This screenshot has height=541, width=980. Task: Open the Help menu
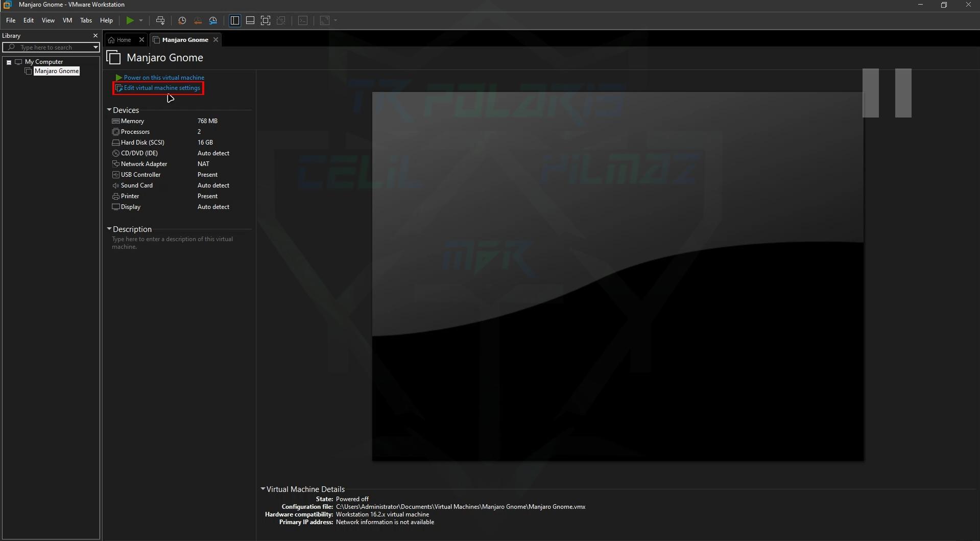pyautogui.click(x=106, y=20)
